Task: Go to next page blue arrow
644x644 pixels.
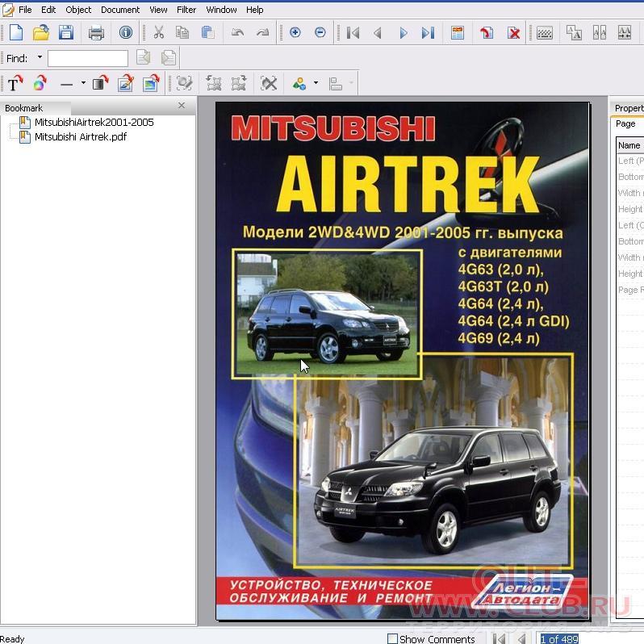Action: [404, 32]
